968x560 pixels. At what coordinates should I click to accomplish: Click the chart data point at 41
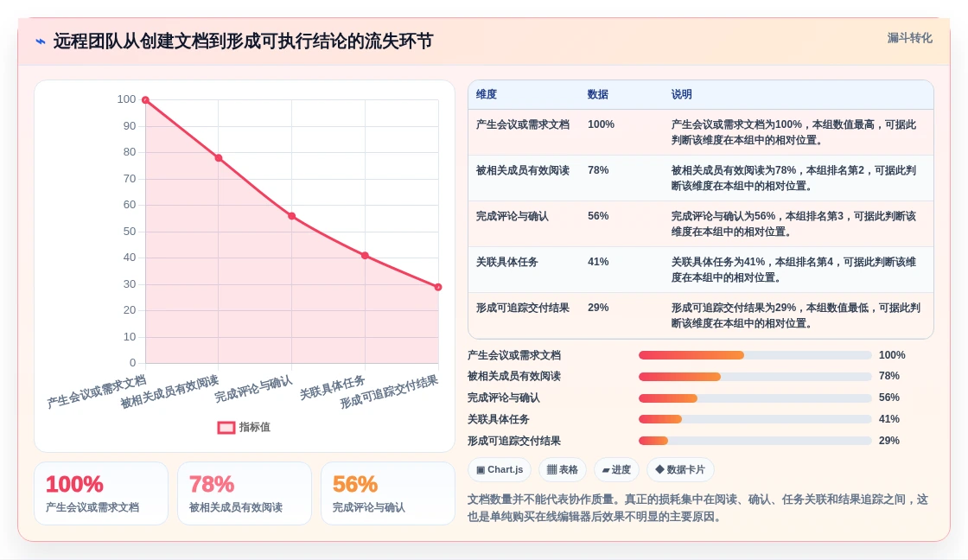coord(365,256)
